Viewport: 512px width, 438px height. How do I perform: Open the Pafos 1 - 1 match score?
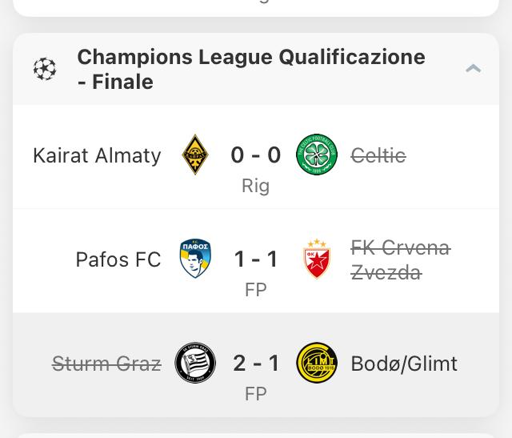[256, 259]
